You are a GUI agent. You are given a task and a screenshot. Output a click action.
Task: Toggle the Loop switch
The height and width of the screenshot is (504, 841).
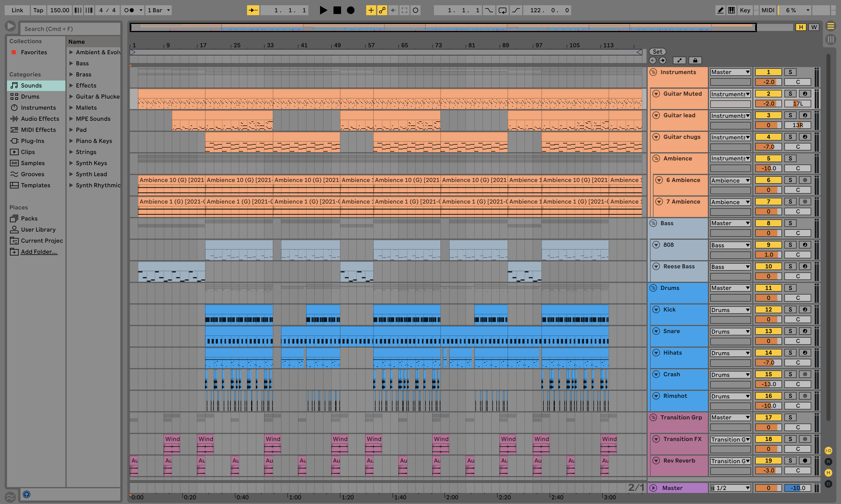coord(502,10)
